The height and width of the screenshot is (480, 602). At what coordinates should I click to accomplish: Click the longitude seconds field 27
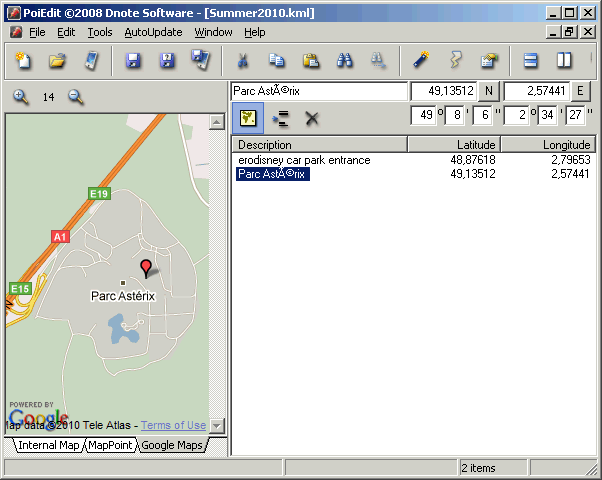(x=575, y=115)
